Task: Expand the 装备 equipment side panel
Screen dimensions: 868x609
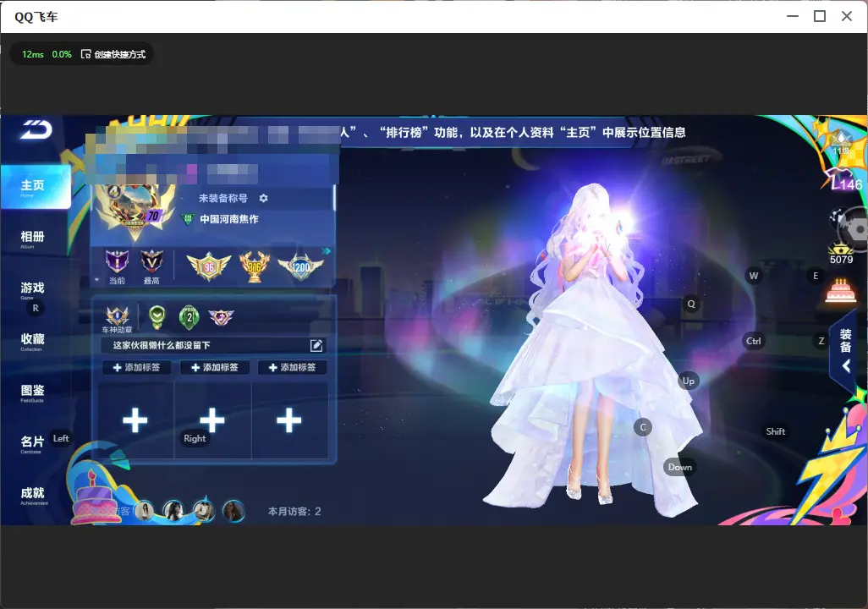Action: click(846, 352)
